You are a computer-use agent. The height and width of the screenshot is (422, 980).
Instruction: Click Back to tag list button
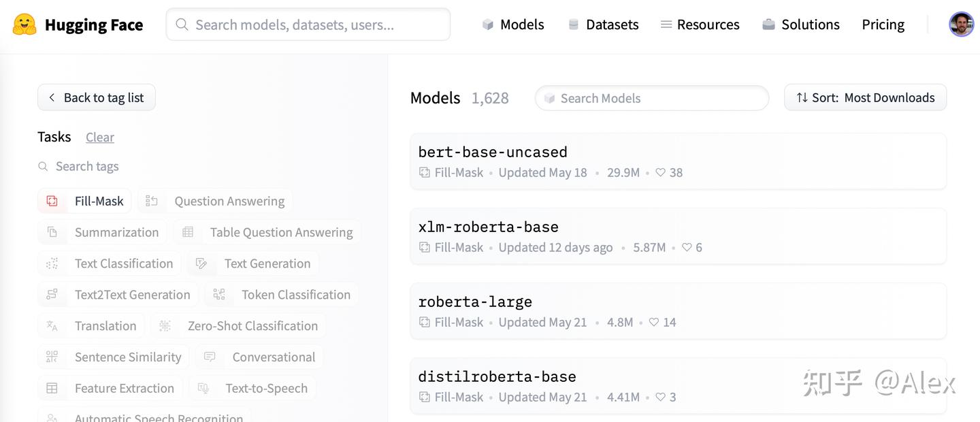97,98
